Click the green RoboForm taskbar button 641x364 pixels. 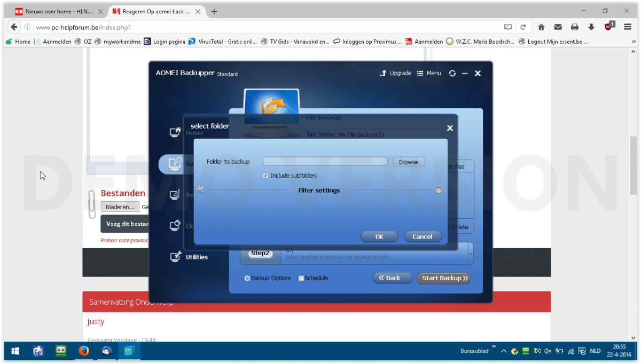coord(61,351)
